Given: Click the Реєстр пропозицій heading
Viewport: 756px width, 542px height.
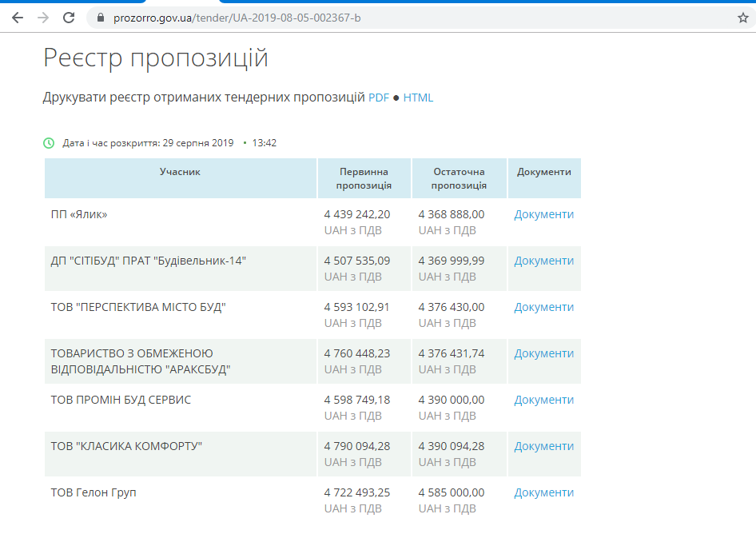Looking at the screenshot, I should point(155,58).
